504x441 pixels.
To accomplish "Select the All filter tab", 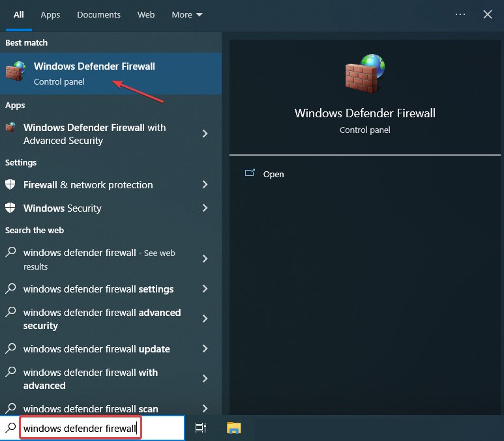I will [x=19, y=15].
